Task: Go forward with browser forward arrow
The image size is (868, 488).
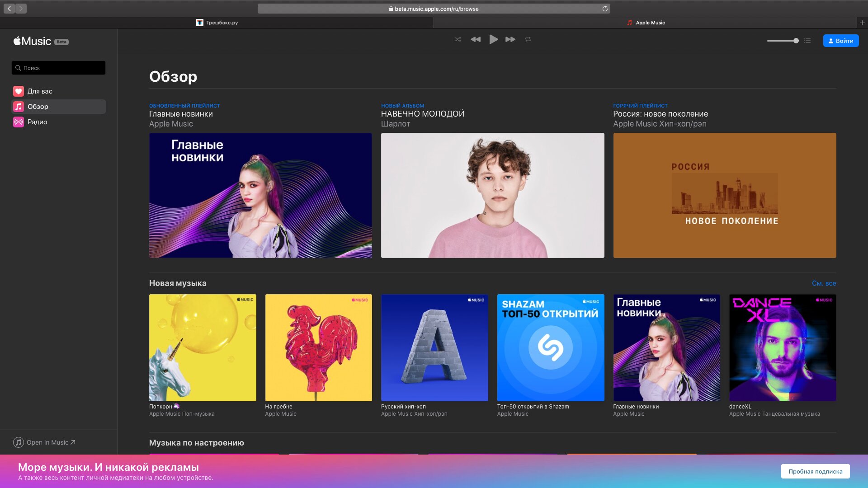Action: (x=21, y=9)
